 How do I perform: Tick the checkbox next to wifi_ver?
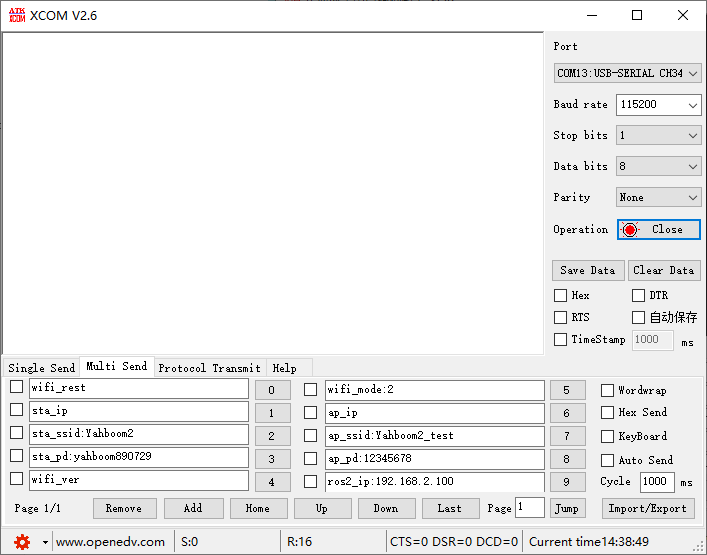pos(17,478)
